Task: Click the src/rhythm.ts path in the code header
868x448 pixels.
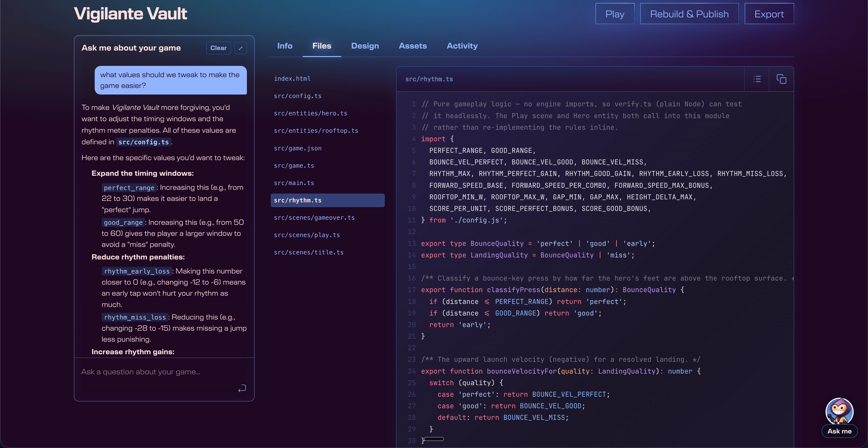Action: pyautogui.click(x=429, y=79)
